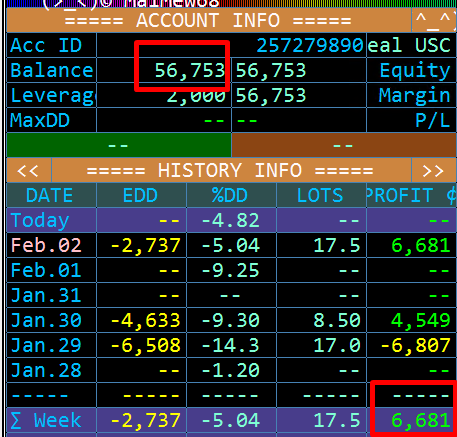This screenshot has width=457, height=437.
Task: Click the MaxDD label
Action: (x=40, y=120)
